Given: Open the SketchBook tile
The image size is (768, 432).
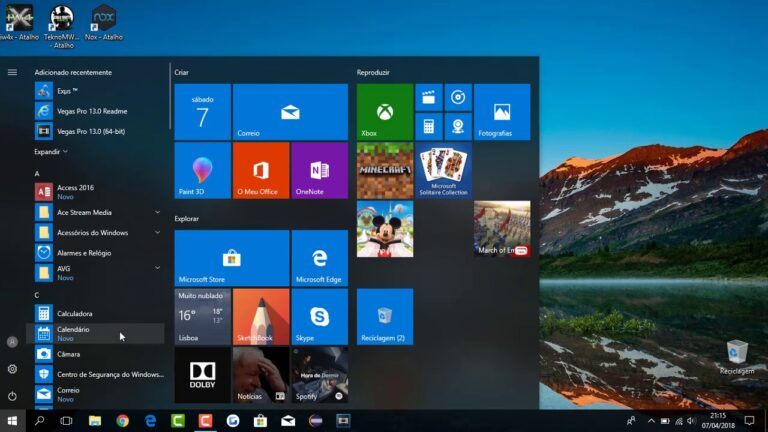Looking at the screenshot, I should [261, 316].
